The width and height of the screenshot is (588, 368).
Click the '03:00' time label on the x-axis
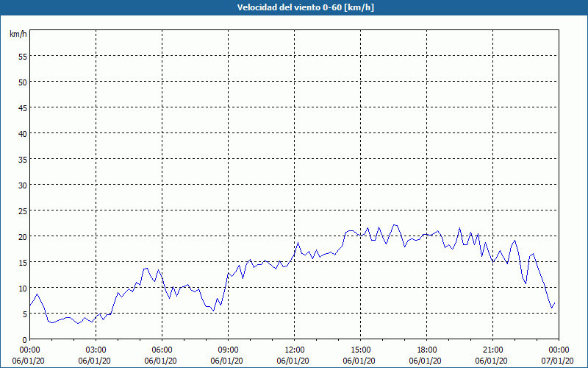point(96,350)
